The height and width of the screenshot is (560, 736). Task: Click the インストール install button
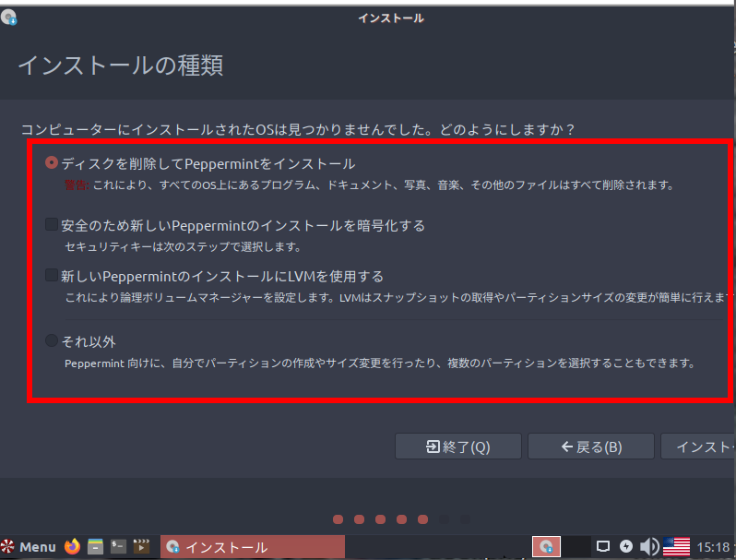point(698,447)
